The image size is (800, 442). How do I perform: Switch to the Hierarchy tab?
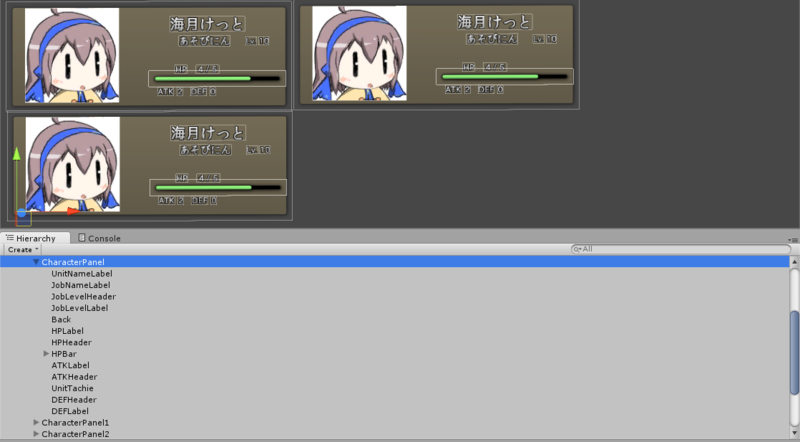point(35,238)
